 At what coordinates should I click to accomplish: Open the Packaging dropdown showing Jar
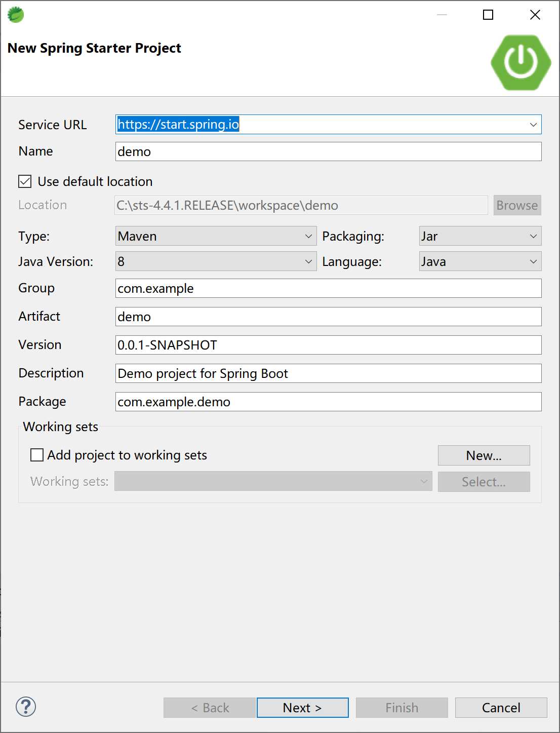480,236
